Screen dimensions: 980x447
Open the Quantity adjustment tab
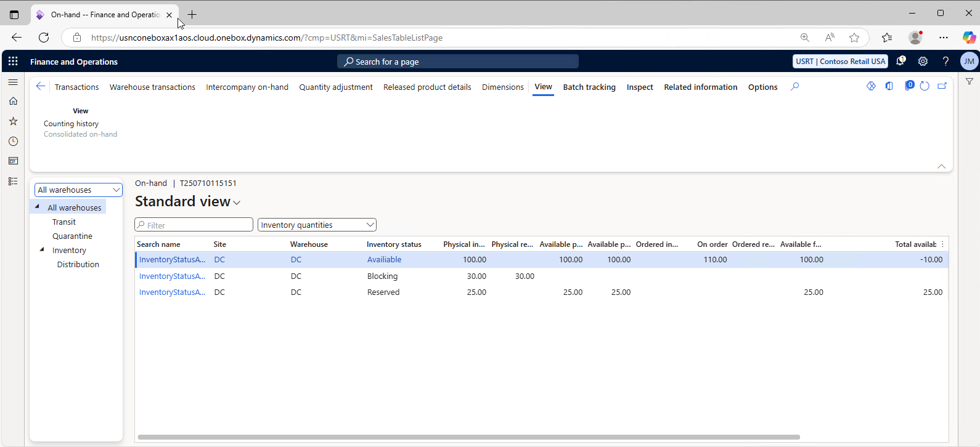(336, 87)
